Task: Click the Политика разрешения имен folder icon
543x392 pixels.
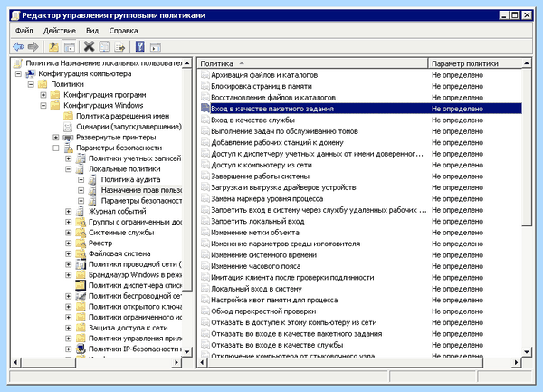Action: pos(68,116)
